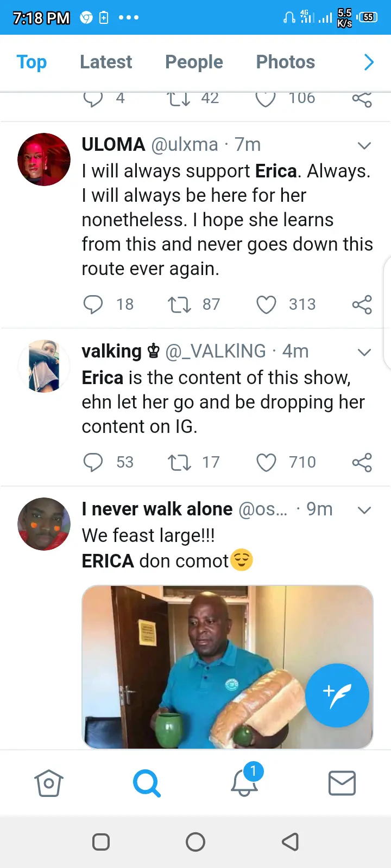
Task: Tap the compose tweet floating button
Action: (337, 695)
